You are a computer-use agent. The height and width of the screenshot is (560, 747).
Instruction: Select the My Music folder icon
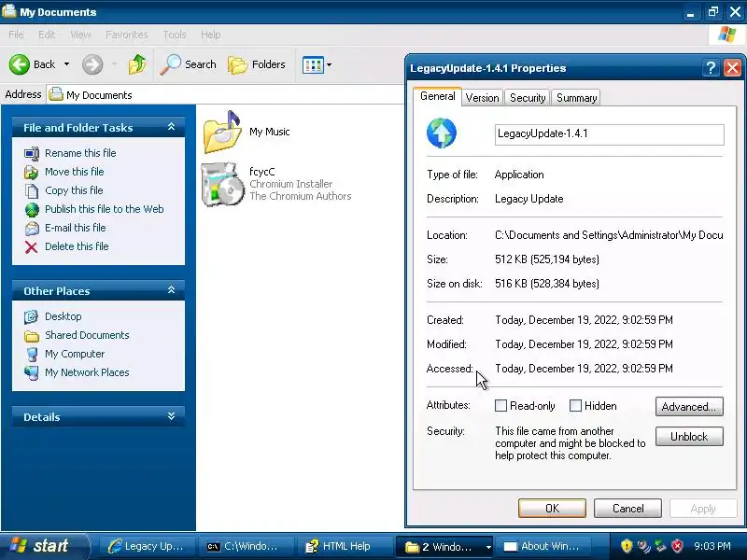[222, 132]
